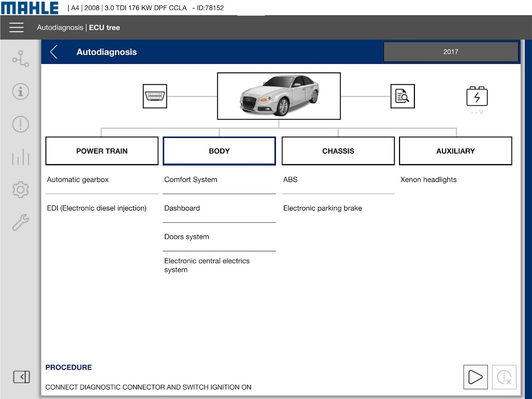Image resolution: width=532 pixels, height=399 pixels.
Task: Choose Comfort System ECU
Action: [219, 180]
